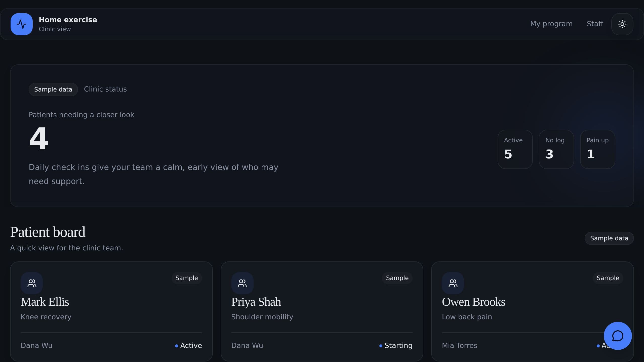Click Patients needing a closer look label
Viewport: 644px width, 362px height.
[x=82, y=115]
